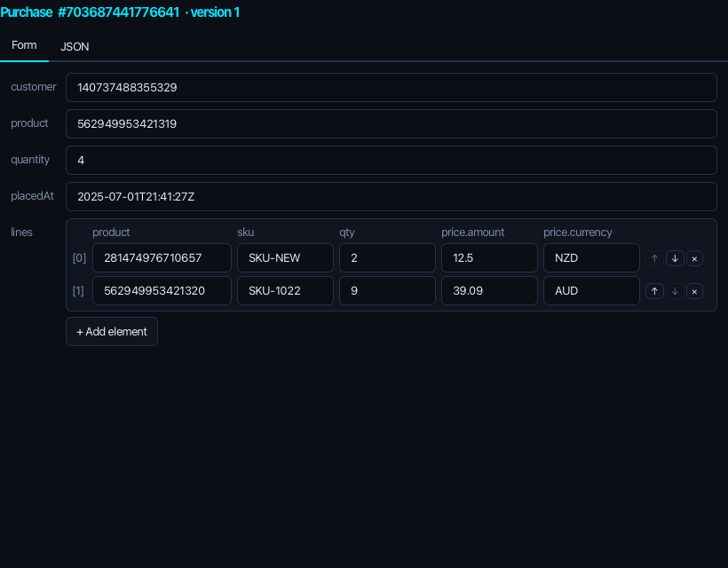Click the qty column header

pos(347,232)
